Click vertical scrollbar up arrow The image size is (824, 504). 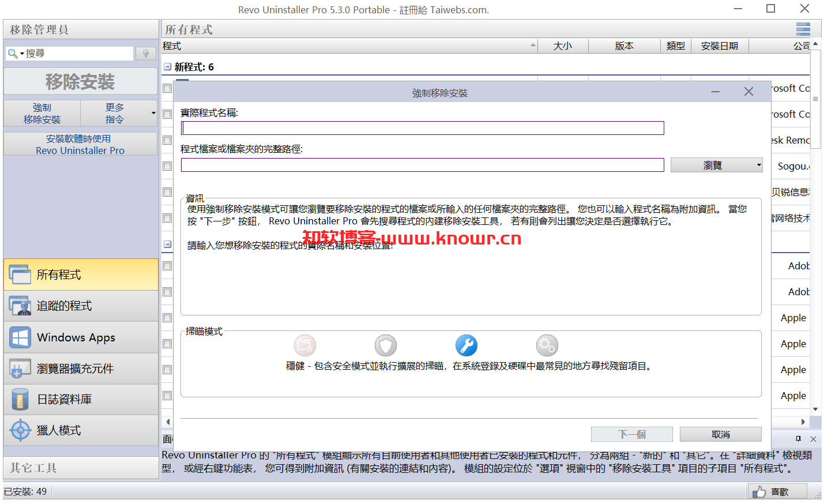[815, 44]
